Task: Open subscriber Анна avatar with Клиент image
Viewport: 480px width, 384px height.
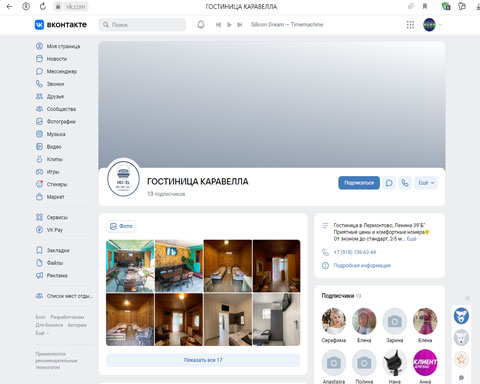Action: tap(425, 362)
